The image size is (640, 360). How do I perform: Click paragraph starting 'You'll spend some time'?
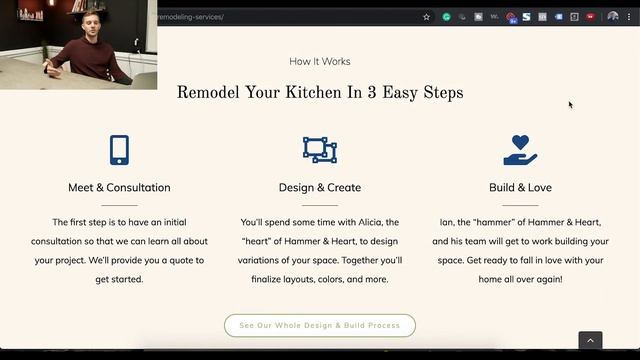coord(320,251)
